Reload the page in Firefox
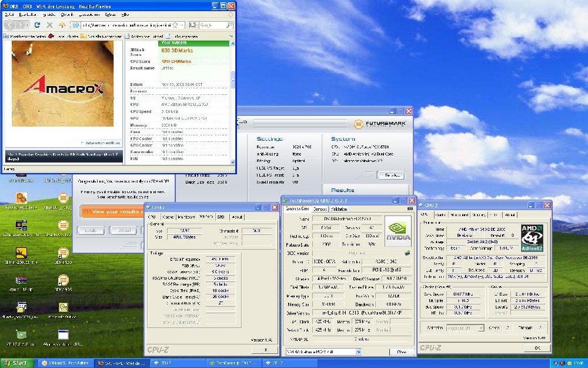Image resolution: width=588 pixels, height=368 pixels. tap(37, 25)
